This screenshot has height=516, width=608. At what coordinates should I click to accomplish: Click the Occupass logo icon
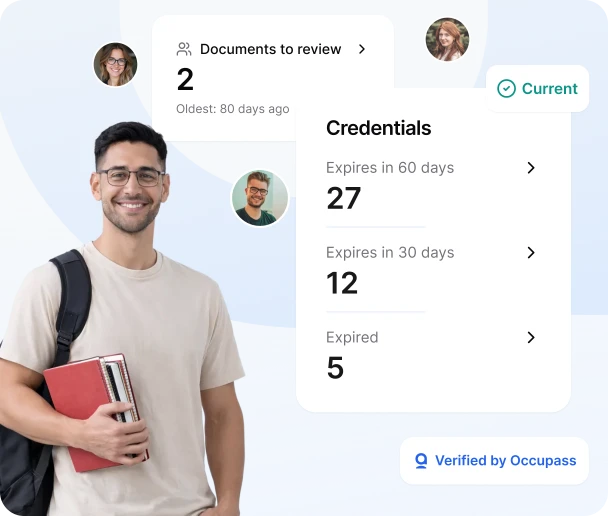point(421,461)
